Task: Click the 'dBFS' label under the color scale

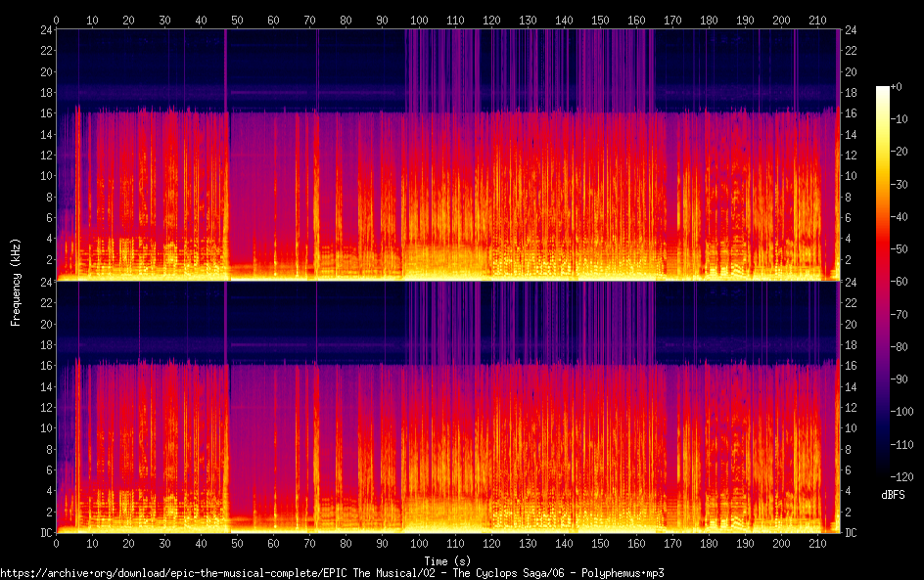Action: coord(893,497)
